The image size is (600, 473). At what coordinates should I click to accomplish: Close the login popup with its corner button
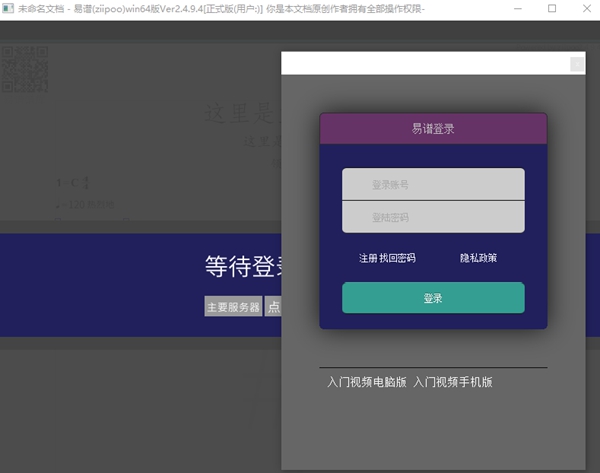tap(577, 64)
